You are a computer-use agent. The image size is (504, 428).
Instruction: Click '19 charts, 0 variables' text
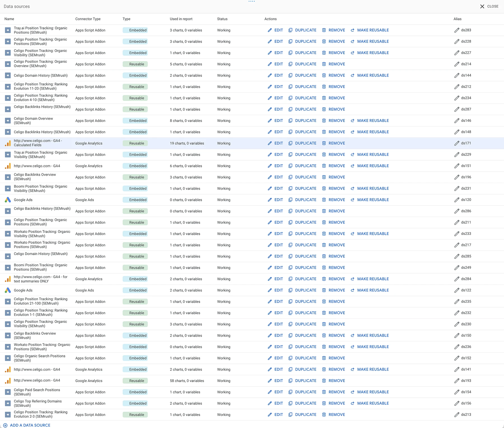click(187, 143)
